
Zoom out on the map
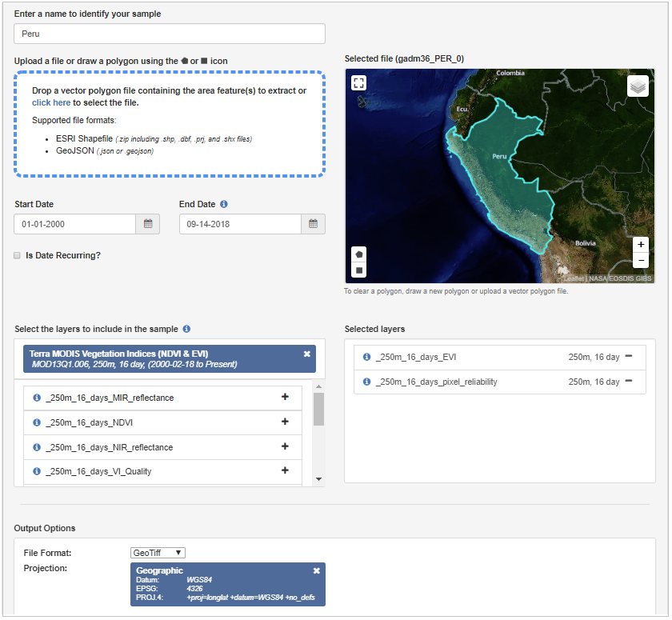tap(641, 261)
